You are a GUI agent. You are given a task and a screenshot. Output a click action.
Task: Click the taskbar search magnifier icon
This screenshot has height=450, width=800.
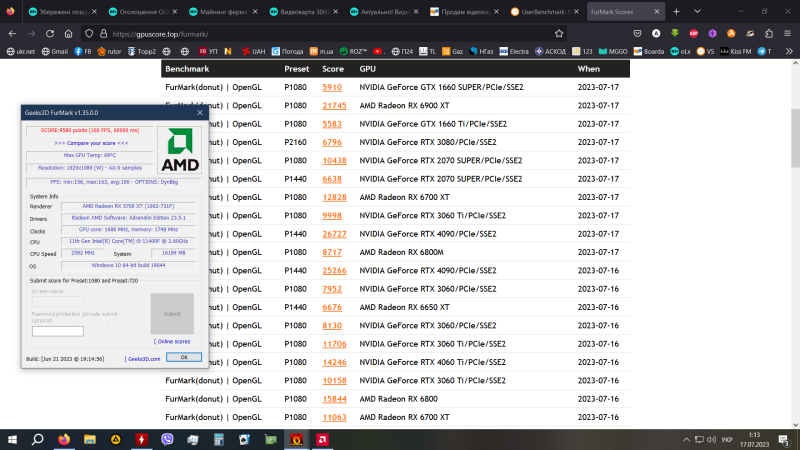click(38, 438)
